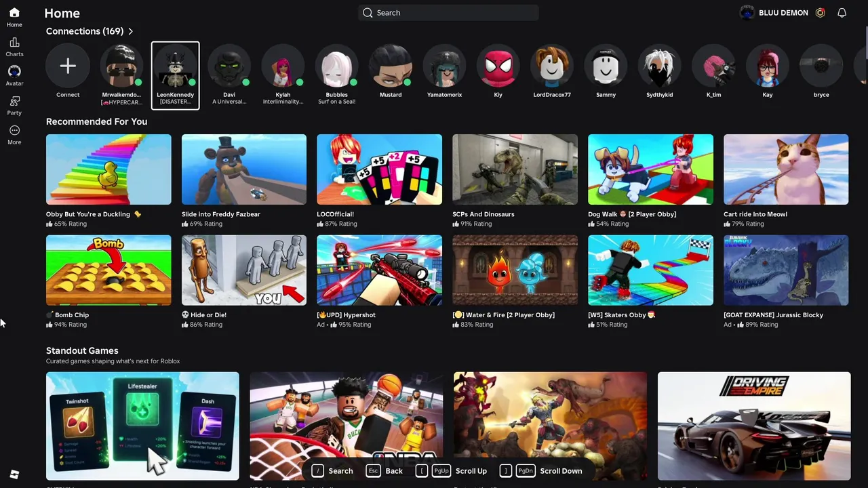The width and height of the screenshot is (868, 488).
Task: Click the Scroll Up shortcut hint
Action: [451, 470]
